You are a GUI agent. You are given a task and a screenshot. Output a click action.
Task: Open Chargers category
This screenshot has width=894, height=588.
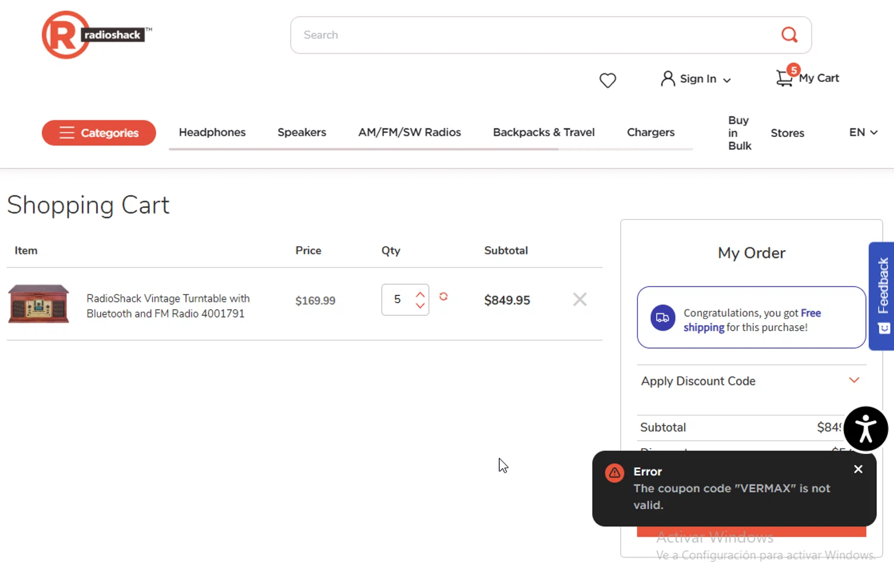point(651,132)
